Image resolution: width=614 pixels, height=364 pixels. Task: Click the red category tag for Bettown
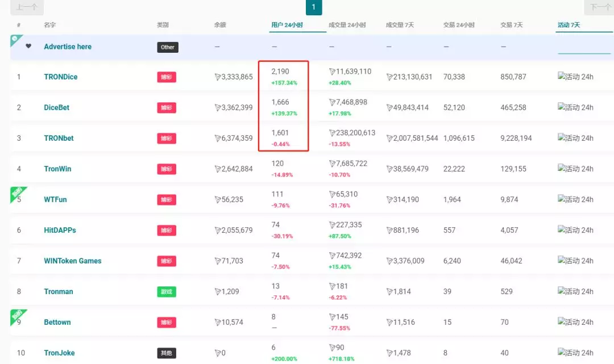pos(167,323)
